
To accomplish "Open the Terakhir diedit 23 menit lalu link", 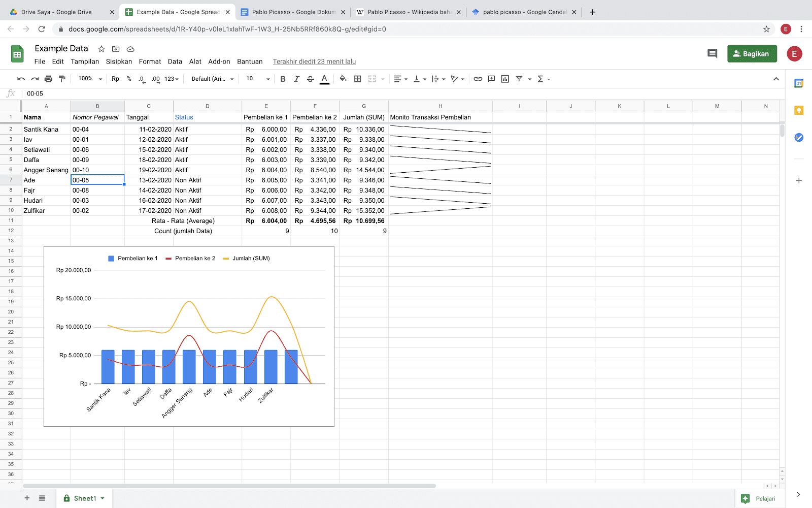I will [314, 61].
